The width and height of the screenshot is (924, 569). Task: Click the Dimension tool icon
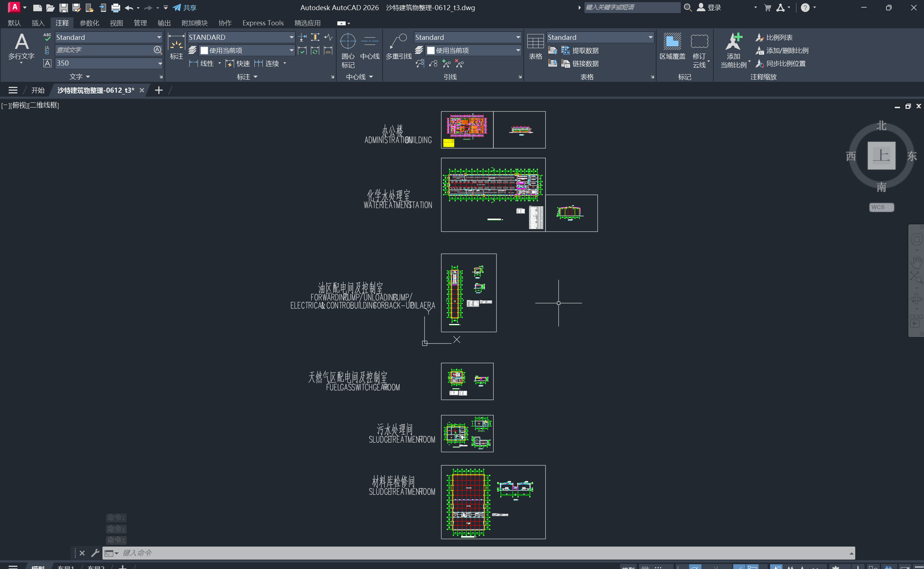pos(176,46)
